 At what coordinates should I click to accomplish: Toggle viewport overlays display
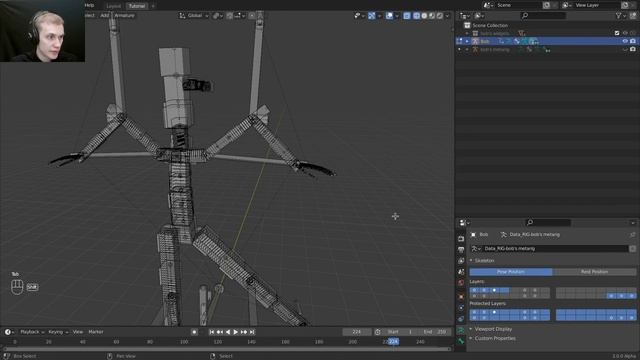[389, 16]
